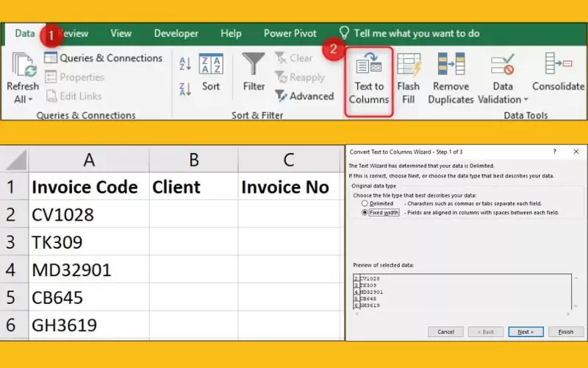Expand the Refresh All dropdown arrow
The width and height of the screenshot is (588, 368).
30,99
